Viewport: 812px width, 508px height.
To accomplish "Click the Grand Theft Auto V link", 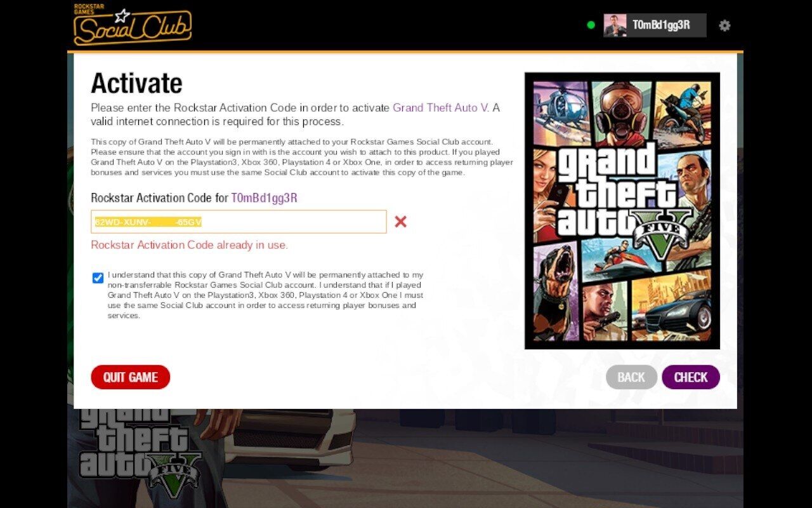I will (440, 108).
